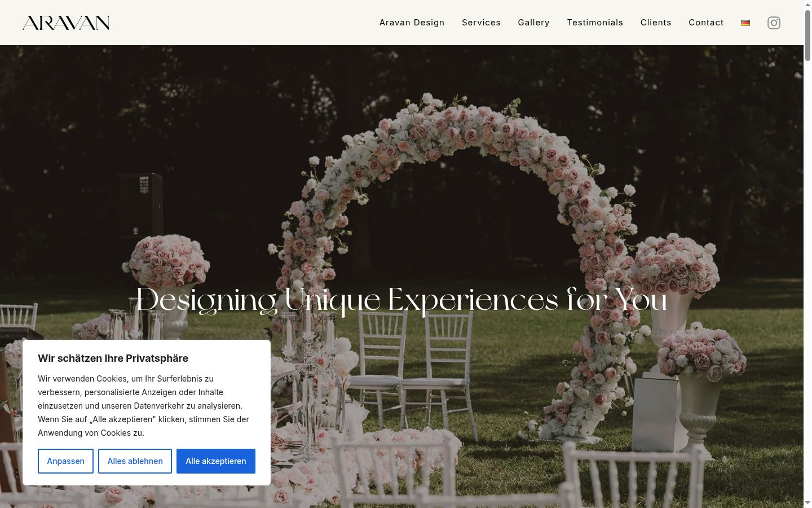
Task: Click the 'Wir schätzen Ihre Privatsphäre' cookie heading
Action: [113, 358]
